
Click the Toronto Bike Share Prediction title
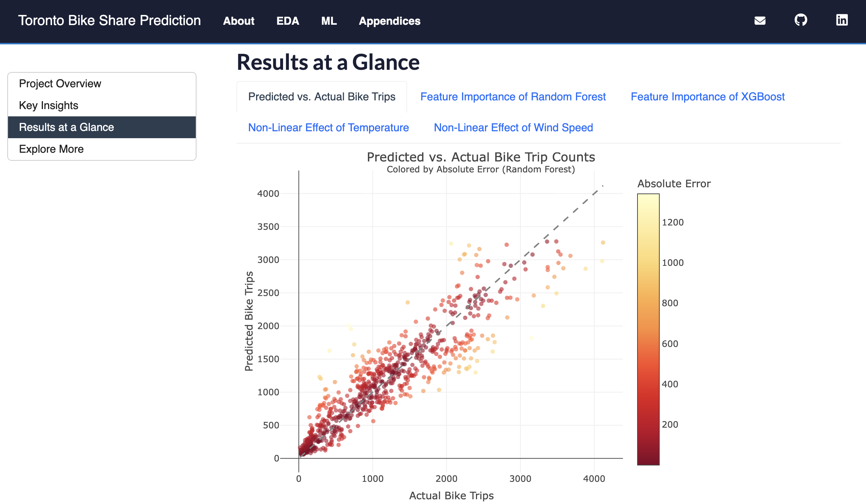(x=110, y=20)
